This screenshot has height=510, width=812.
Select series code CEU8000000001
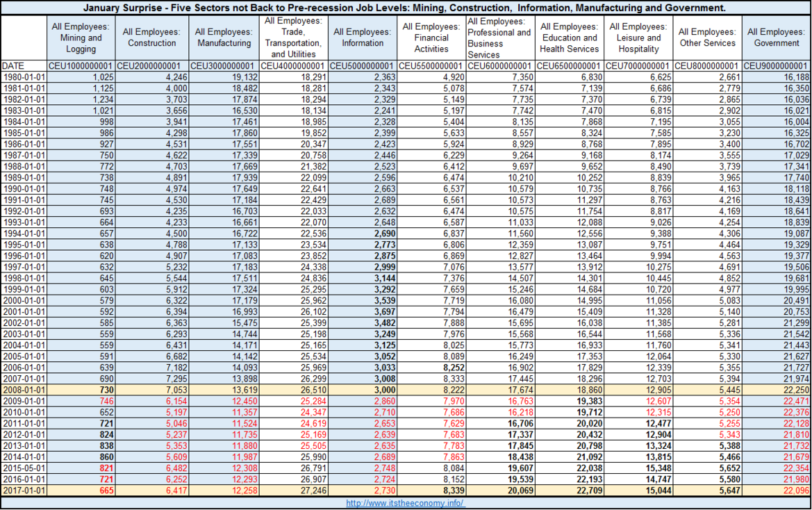pos(707,66)
